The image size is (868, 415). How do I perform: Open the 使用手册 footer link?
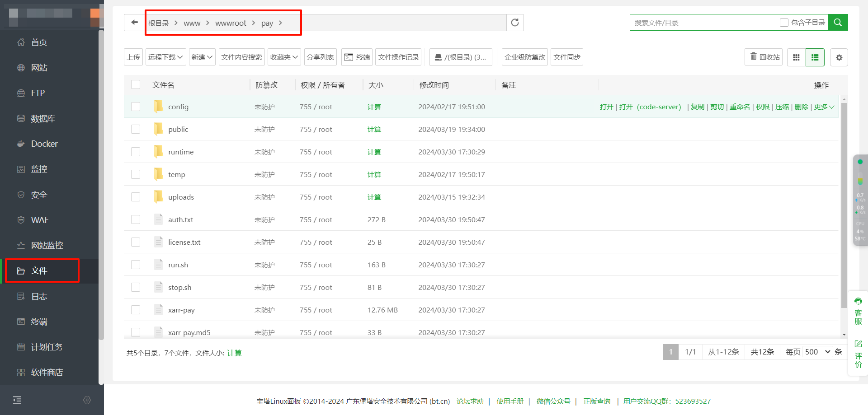click(x=509, y=401)
